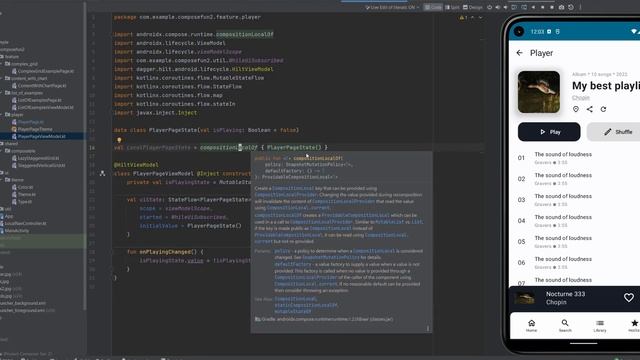Switch editor to Code view mode
Screen dimensions: 640x360
[433, 7]
